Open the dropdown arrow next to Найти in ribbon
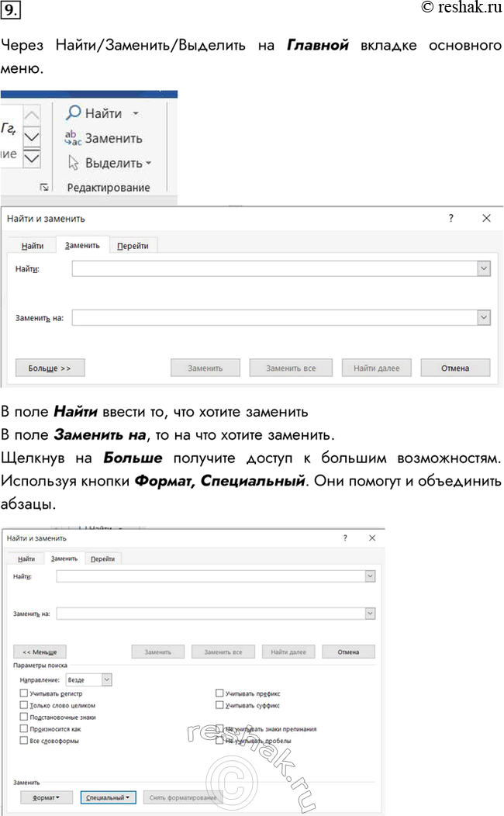 coord(136,113)
